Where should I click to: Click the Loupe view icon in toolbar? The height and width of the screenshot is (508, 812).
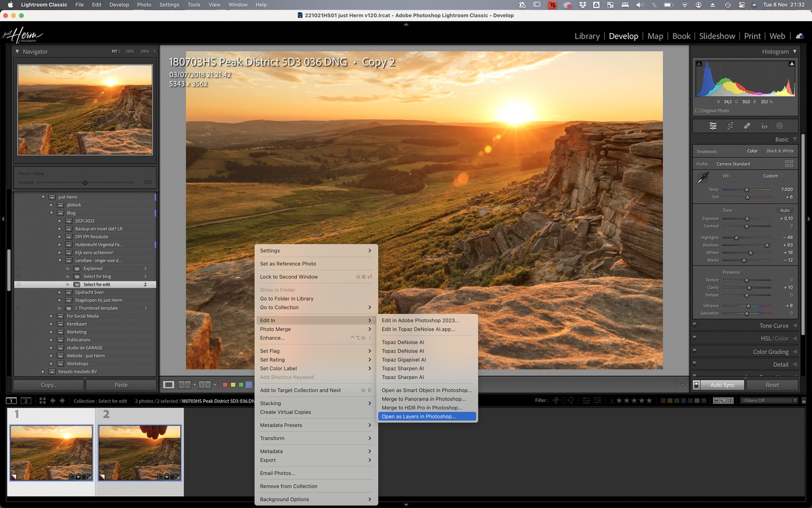(x=169, y=385)
